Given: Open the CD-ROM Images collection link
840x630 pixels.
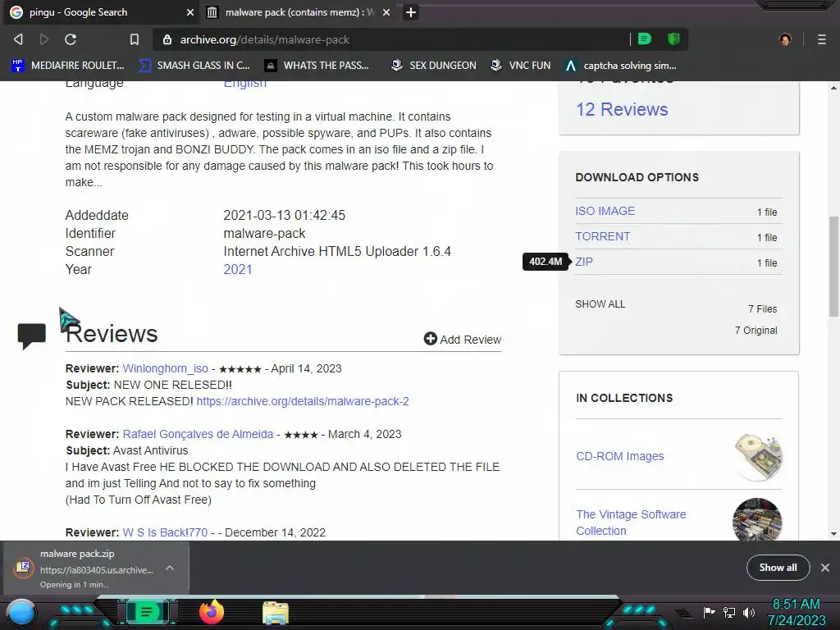Looking at the screenshot, I should coord(620,456).
